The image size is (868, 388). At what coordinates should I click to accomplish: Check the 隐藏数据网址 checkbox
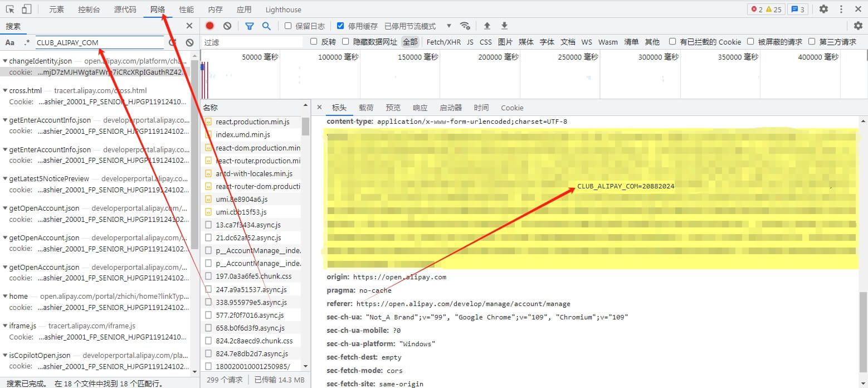click(345, 42)
